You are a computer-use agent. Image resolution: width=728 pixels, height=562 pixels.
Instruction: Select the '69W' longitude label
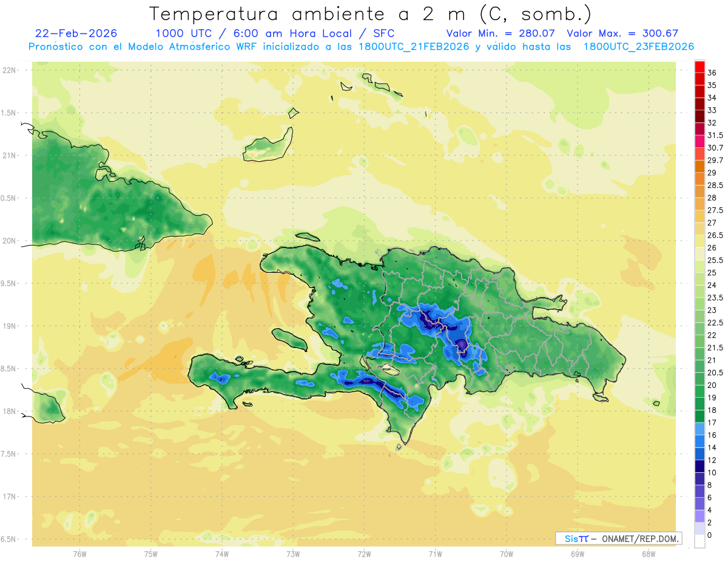[578, 554]
